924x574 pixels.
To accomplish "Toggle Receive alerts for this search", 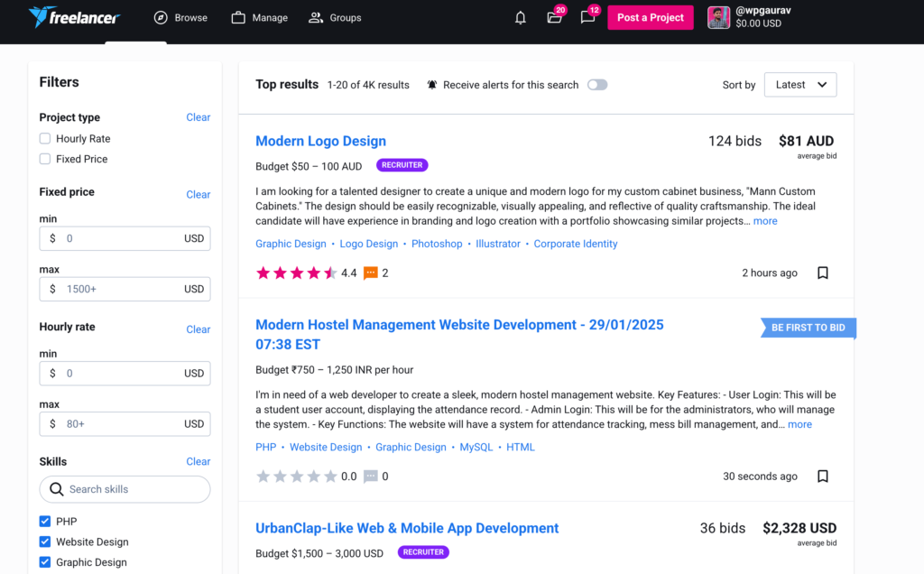I will [x=596, y=85].
